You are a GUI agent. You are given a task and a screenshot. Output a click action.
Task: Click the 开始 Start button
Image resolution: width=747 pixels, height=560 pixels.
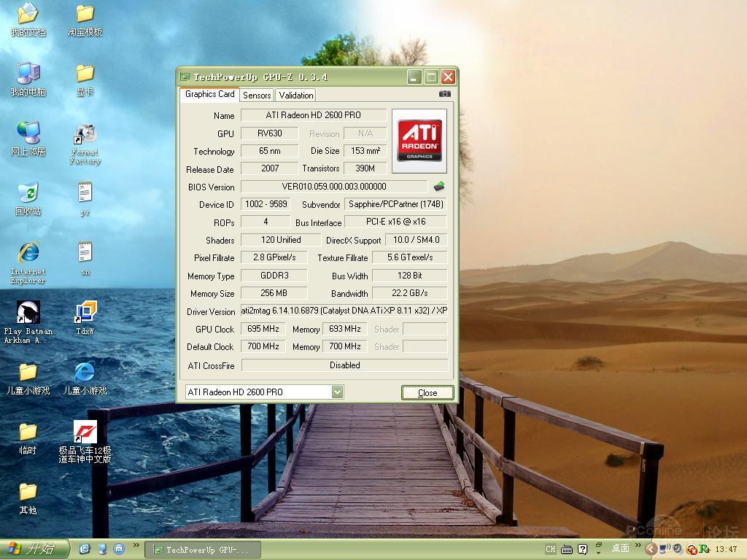pos(34,549)
